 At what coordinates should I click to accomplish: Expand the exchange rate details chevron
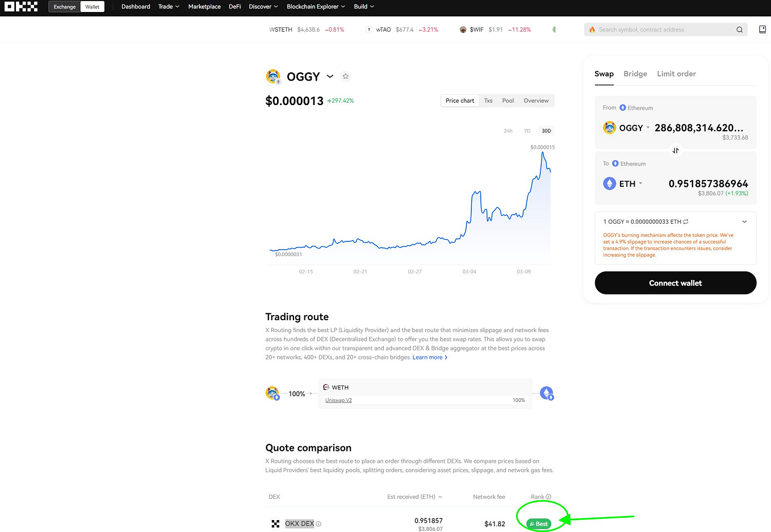(744, 221)
